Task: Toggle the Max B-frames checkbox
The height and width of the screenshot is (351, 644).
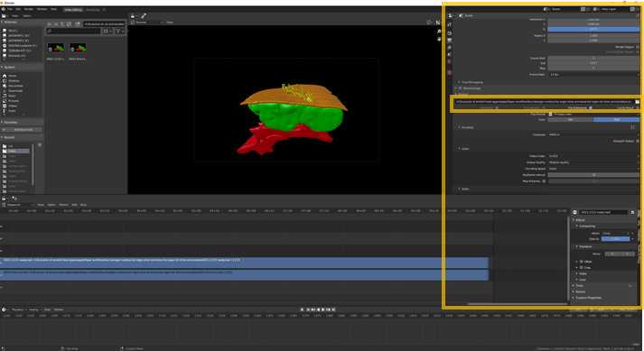Action: pos(545,181)
